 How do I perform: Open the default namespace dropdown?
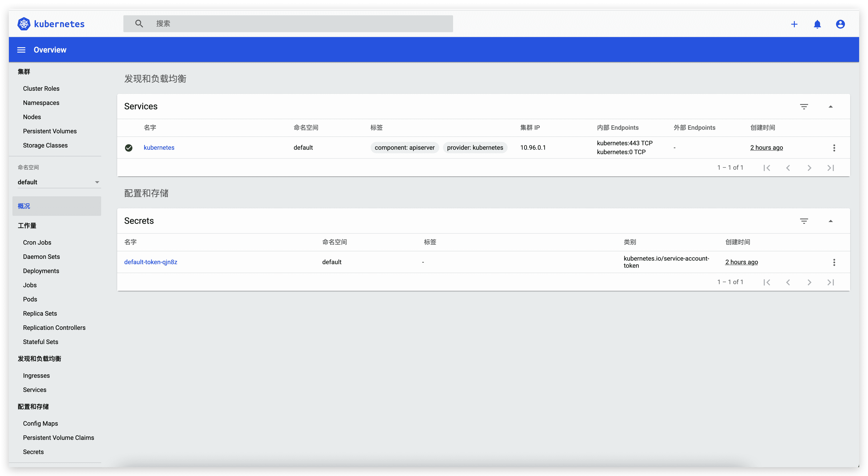pos(59,182)
